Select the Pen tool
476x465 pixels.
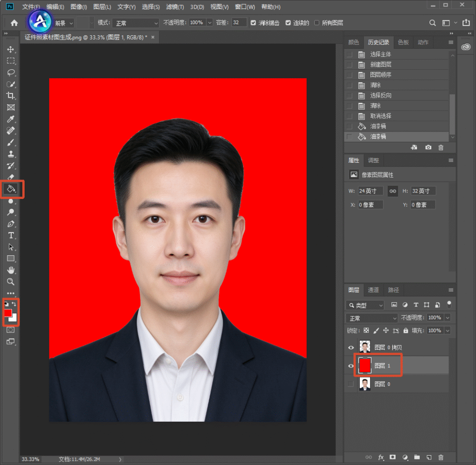pos(11,224)
